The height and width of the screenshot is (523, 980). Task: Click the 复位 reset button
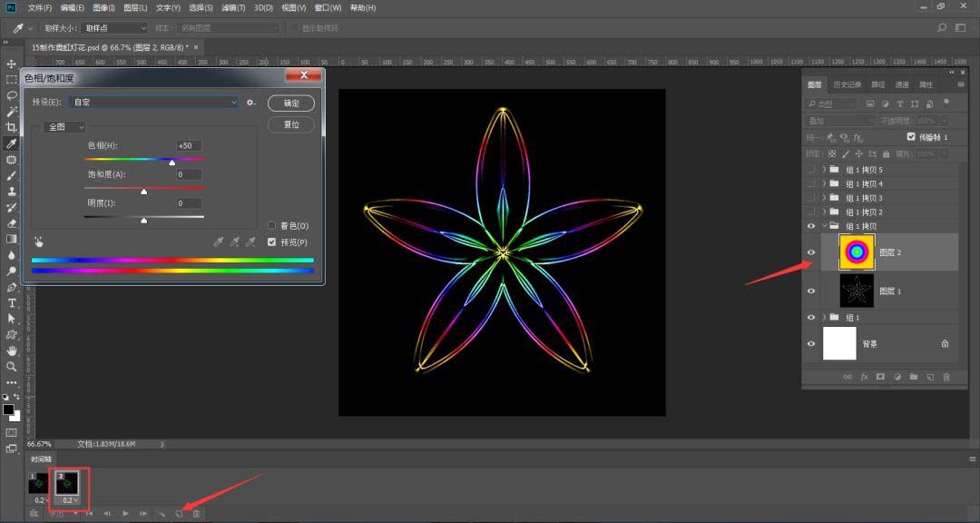tap(291, 124)
